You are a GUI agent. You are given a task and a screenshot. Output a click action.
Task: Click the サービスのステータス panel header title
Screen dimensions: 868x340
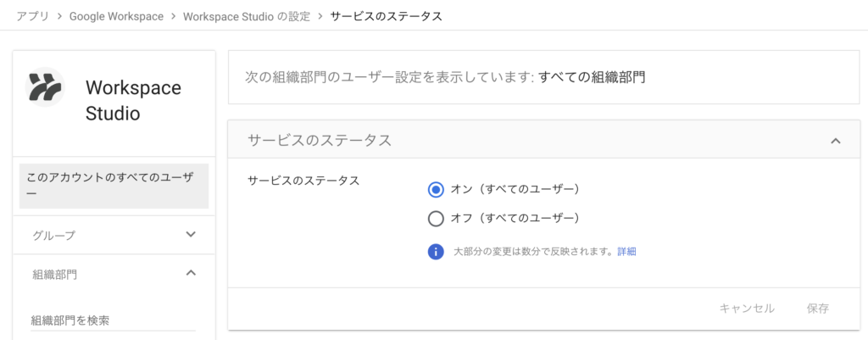pyautogui.click(x=319, y=141)
